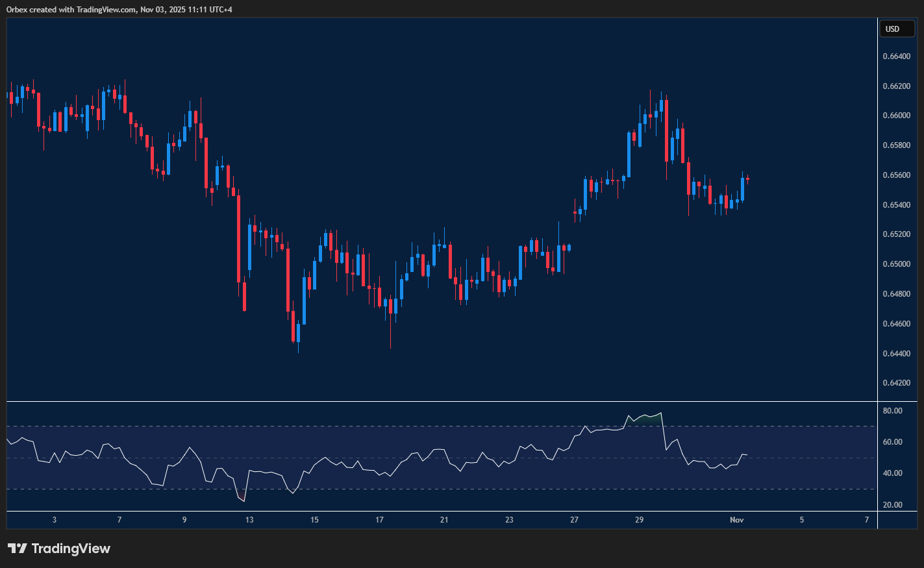This screenshot has width=924, height=568.
Task: Select the USD currency label
Action: click(897, 29)
